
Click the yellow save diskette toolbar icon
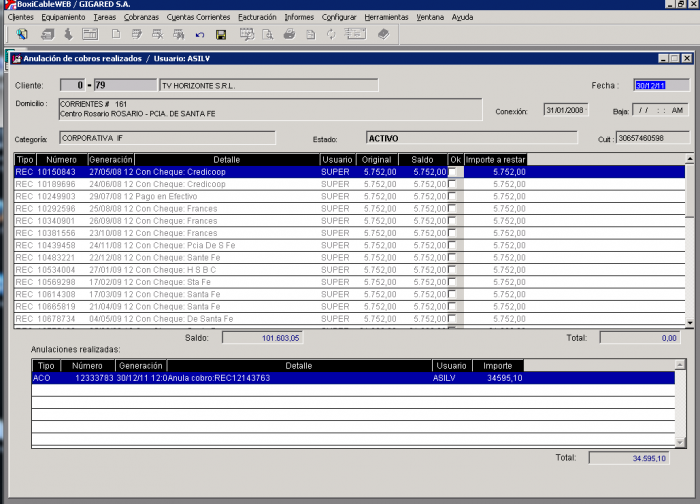[x=221, y=34]
